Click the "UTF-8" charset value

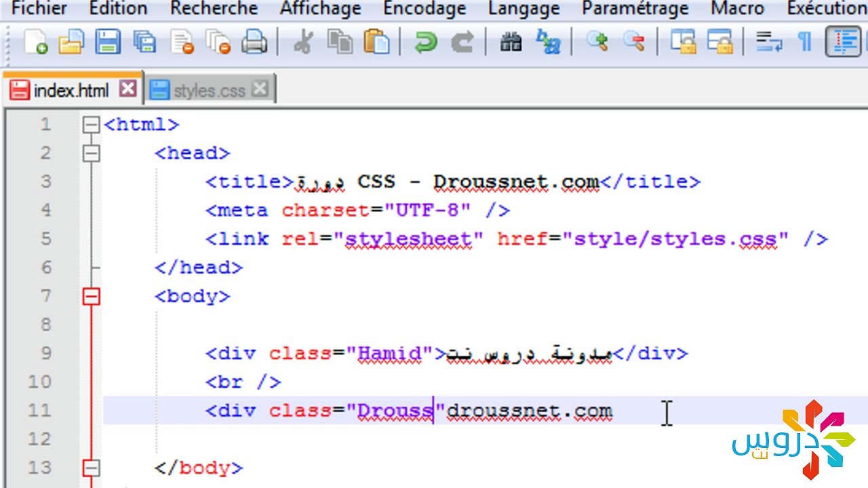tap(428, 210)
